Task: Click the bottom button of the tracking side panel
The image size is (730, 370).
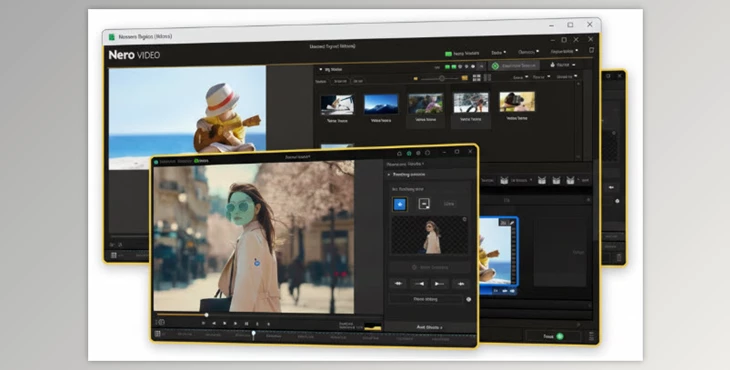Action: coord(429,327)
